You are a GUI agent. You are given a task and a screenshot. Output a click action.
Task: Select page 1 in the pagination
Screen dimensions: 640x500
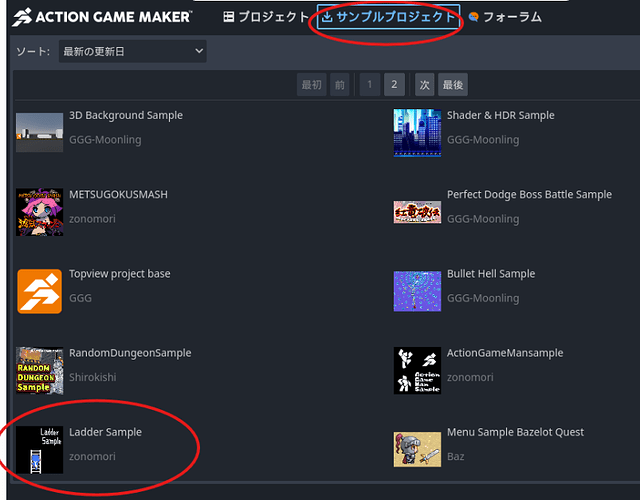tap(370, 84)
